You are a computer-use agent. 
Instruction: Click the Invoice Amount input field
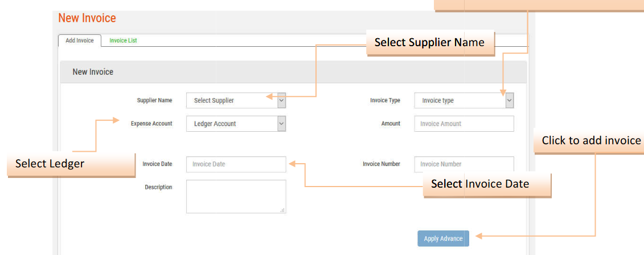point(463,124)
